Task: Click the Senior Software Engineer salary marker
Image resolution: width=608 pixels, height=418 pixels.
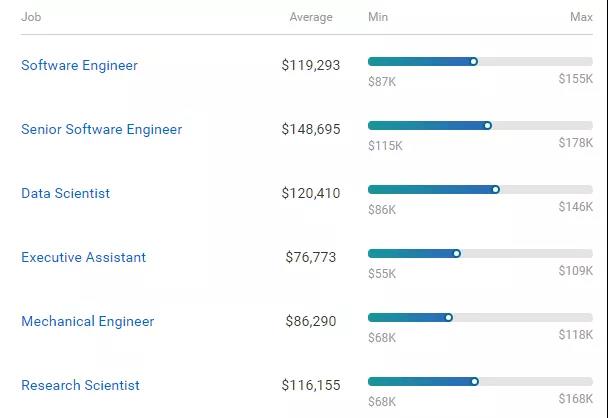Action: (x=488, y=125)
